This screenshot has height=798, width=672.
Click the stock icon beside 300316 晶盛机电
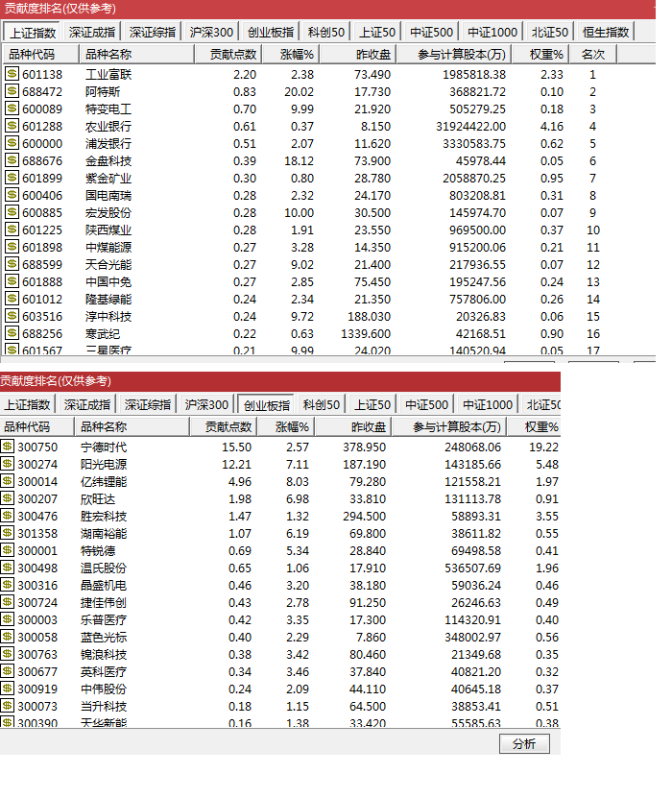[7, 585]
